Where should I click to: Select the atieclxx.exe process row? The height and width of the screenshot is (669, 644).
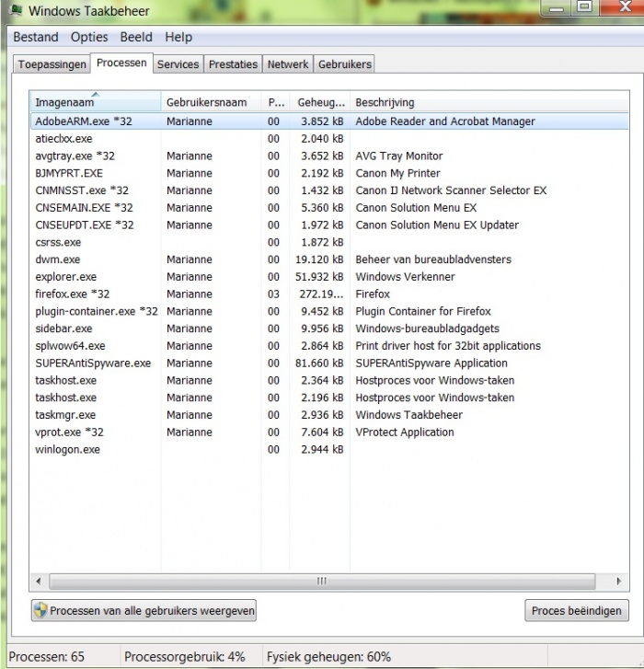329,139
